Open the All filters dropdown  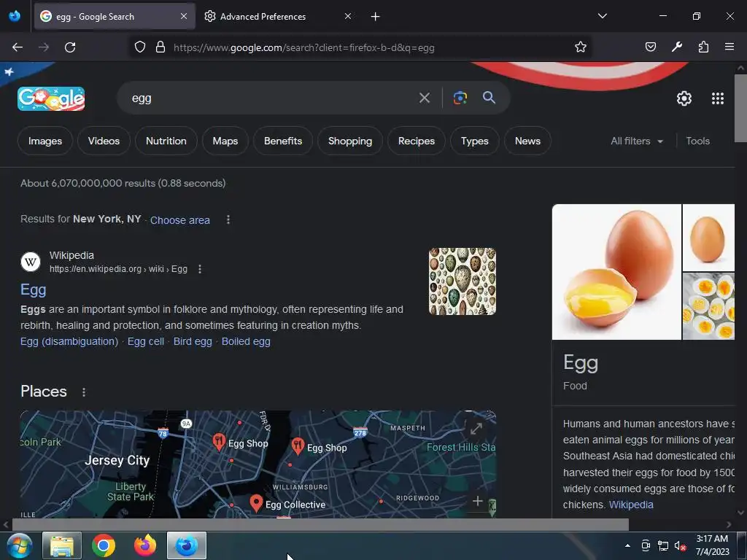(636, 141)
